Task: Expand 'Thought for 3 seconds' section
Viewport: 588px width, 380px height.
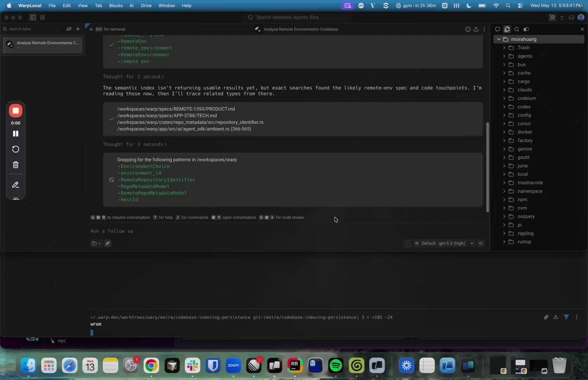Action: 135,144
